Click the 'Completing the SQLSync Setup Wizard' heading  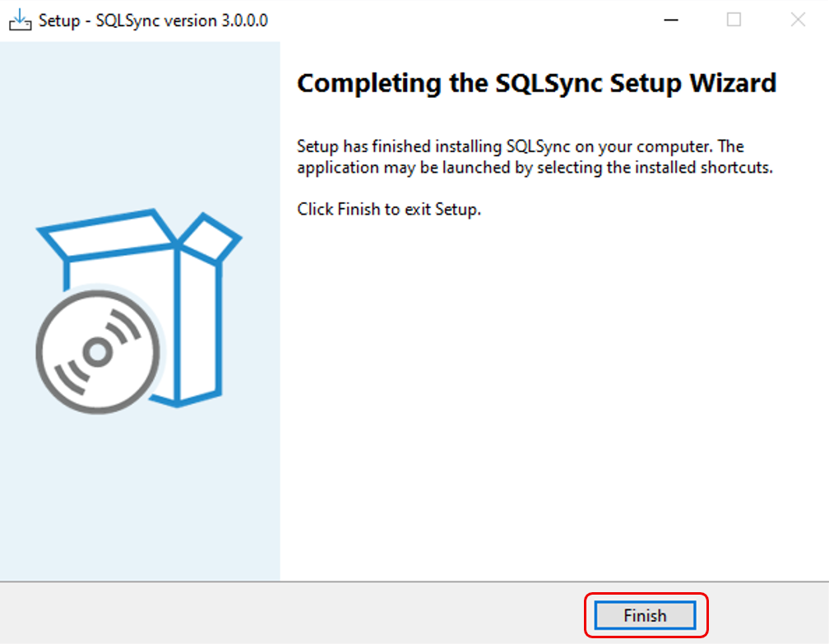536,83
